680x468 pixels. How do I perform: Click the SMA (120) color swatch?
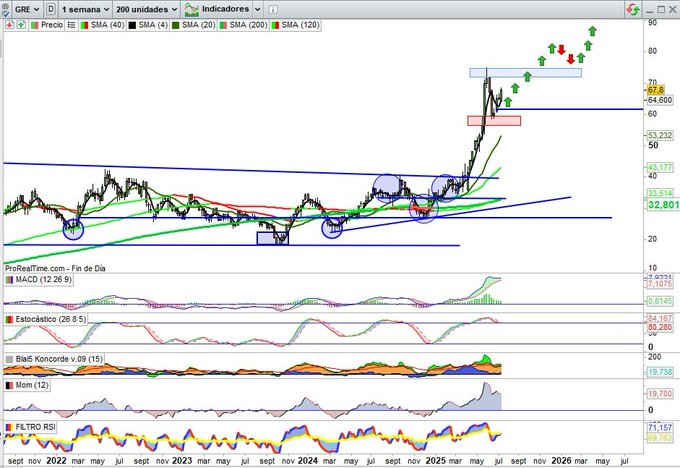275,25
